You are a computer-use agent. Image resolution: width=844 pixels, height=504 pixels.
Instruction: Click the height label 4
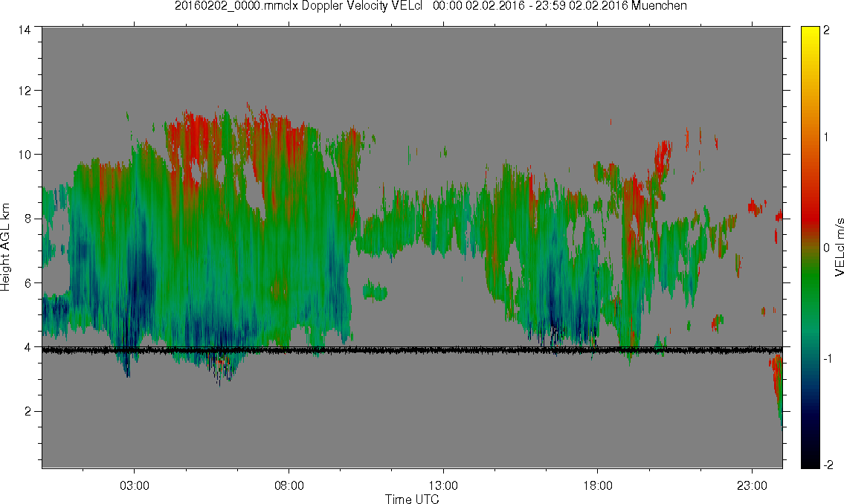(27, 347)
